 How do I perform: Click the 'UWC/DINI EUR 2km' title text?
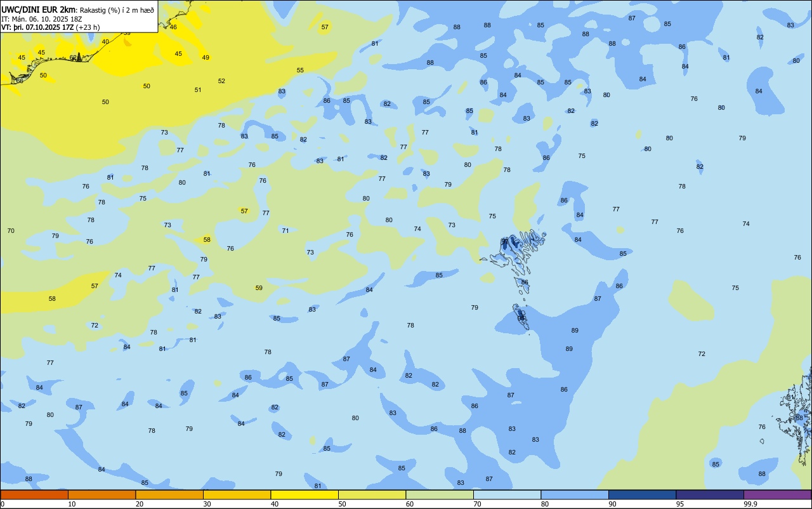(38, 10)
